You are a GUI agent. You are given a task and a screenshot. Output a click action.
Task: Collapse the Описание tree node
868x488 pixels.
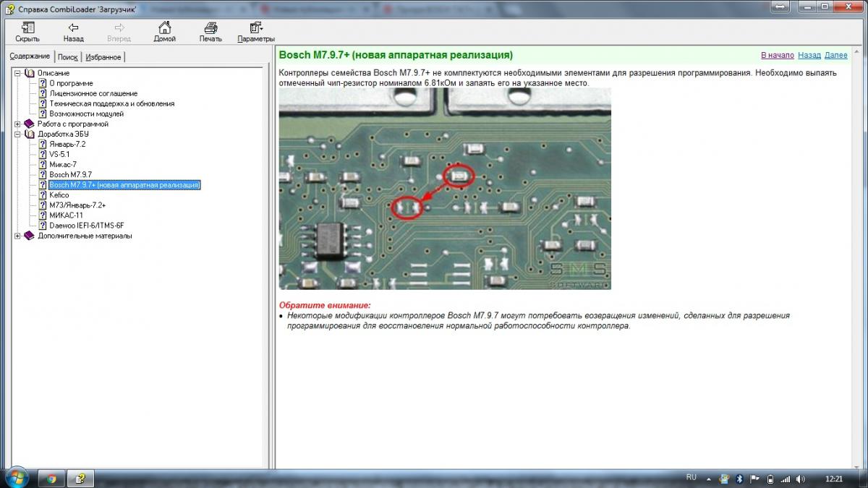pyautogui.click(x=17, y=73)
